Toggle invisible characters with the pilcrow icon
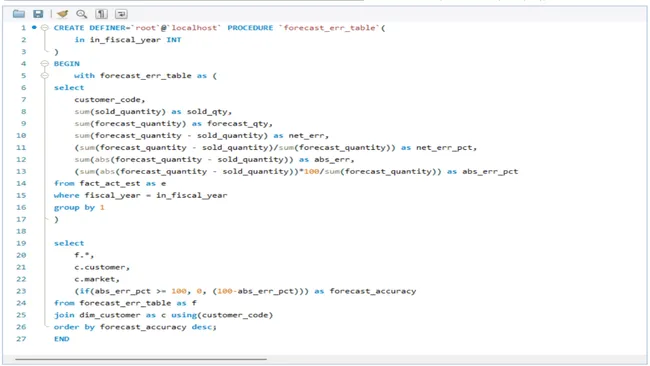The height and width of the screenshot is (366, 650). (x=102, y=14)
